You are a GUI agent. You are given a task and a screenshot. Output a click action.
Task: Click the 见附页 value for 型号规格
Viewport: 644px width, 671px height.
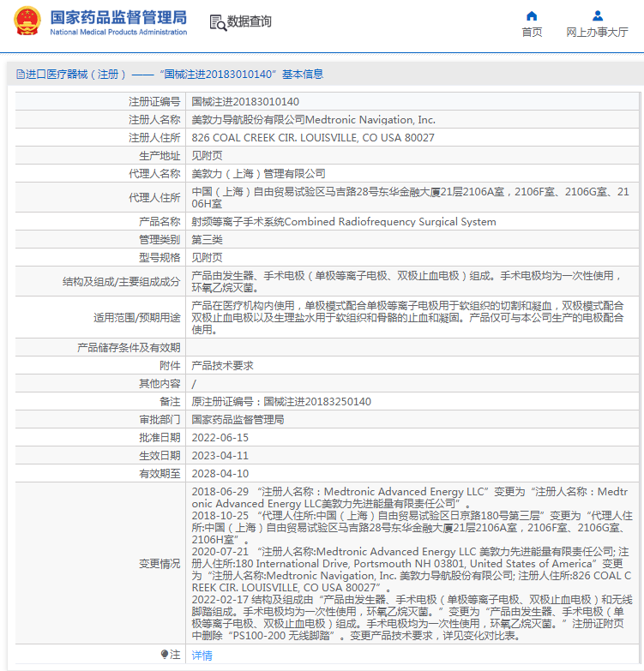coord(207,257)
